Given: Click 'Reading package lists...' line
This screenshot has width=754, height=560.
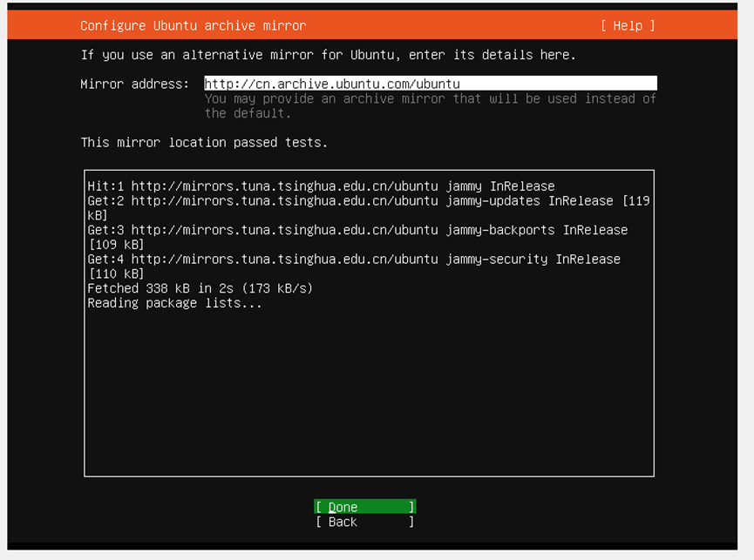Looking at the screenshot, I should pos(174,303).
